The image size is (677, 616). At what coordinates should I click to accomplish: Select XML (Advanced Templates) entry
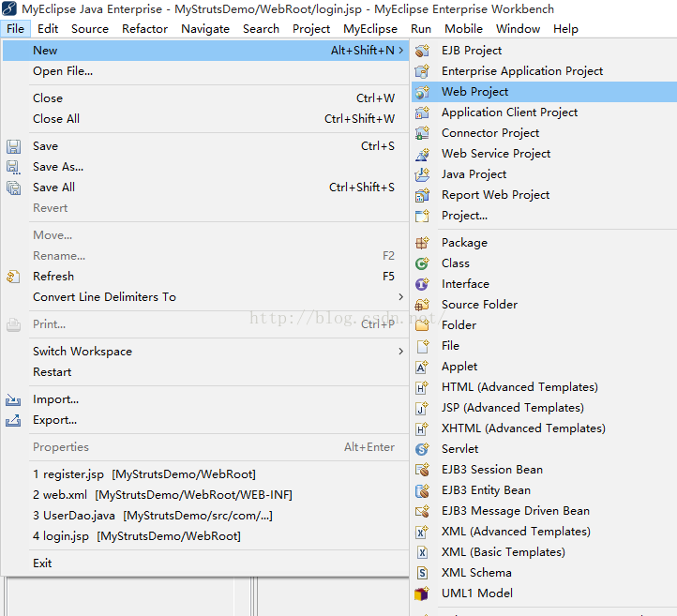(x=544, y=532)
